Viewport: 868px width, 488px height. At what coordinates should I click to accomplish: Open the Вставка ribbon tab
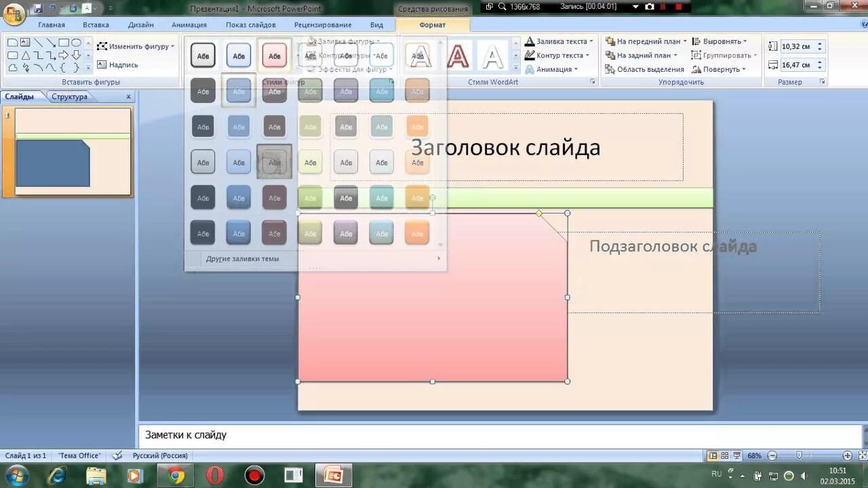[x=96, y=25]
